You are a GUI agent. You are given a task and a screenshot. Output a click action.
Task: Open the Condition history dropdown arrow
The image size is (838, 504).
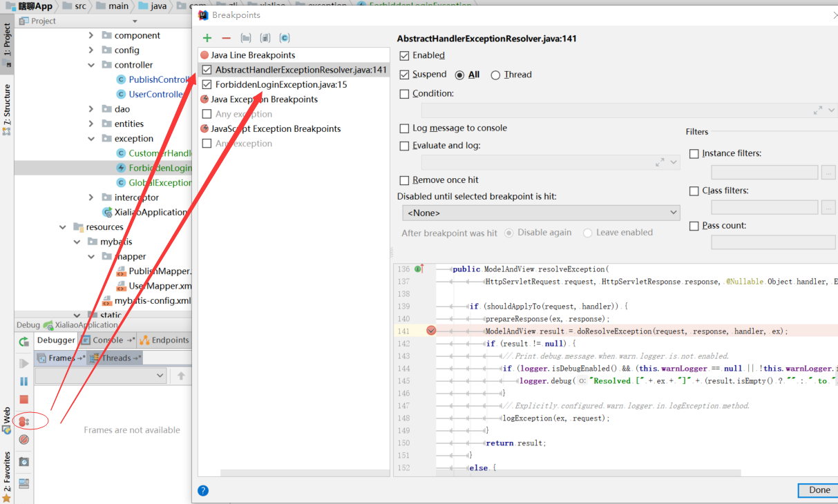[831, 110]
